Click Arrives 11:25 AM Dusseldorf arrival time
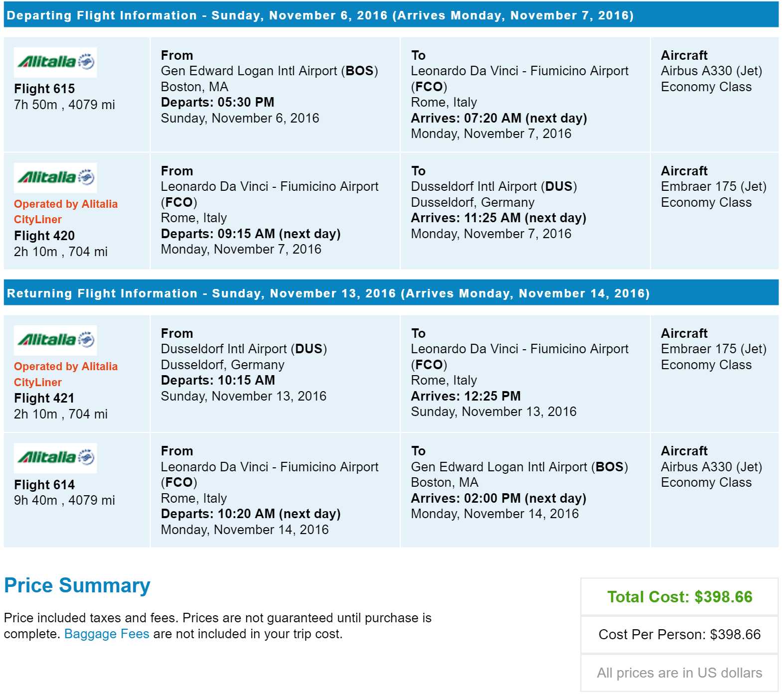This screenshot has width=784, height=695. pyautogui.click(x=498, y=218)
